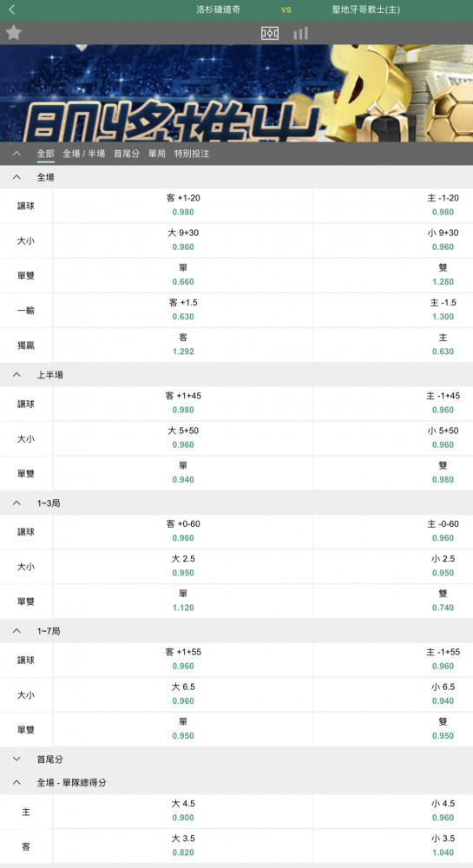Collapse all markets with chevron beside 全部
473x868 pixels.
pyautogui.click(x=16, y=154)
